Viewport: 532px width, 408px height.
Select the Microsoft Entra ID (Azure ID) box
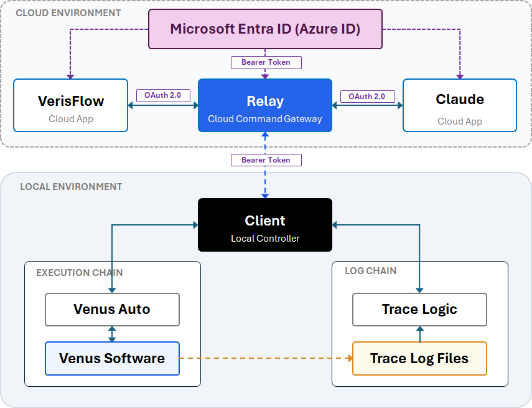coord(265,29)
